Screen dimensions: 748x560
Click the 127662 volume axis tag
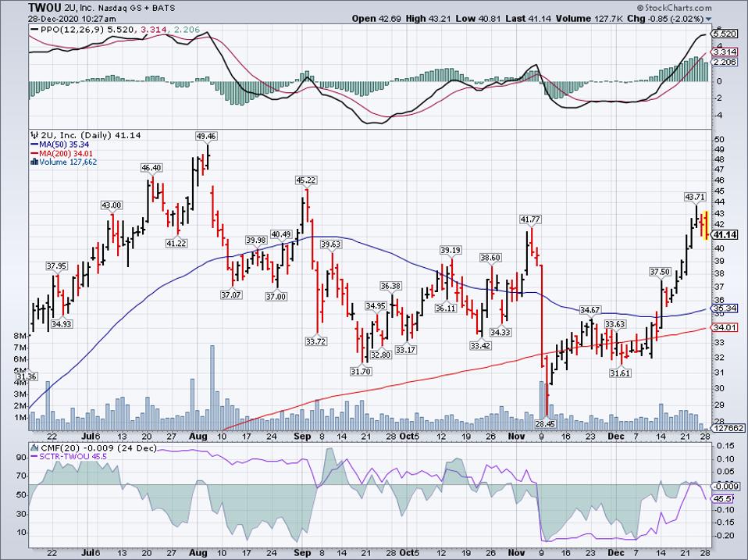727,428
